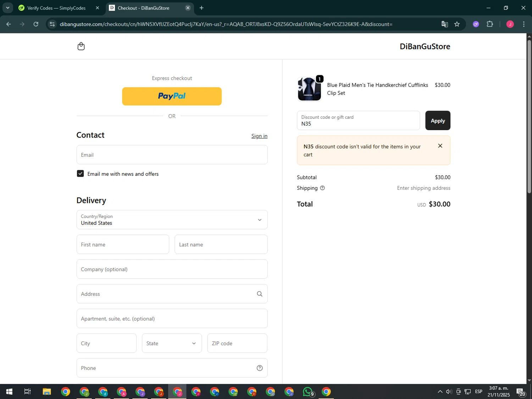Viewport: 532px width, 399px height.
Task: Switch to the Verify Codes SimplyCodes tab
Action: [x=57, y=8]
